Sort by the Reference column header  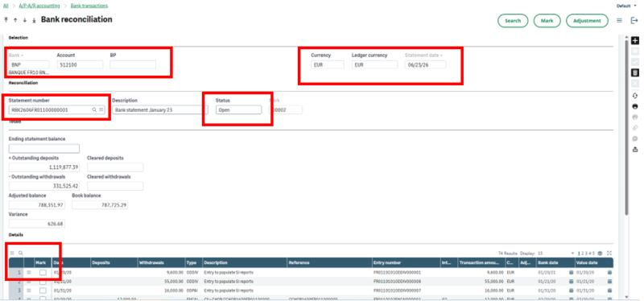[329, 263]
